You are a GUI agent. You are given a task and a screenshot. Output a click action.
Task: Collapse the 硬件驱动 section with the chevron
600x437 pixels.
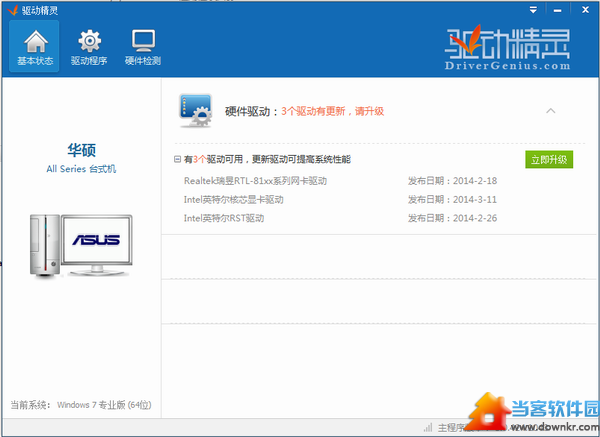tap(551, 111)
